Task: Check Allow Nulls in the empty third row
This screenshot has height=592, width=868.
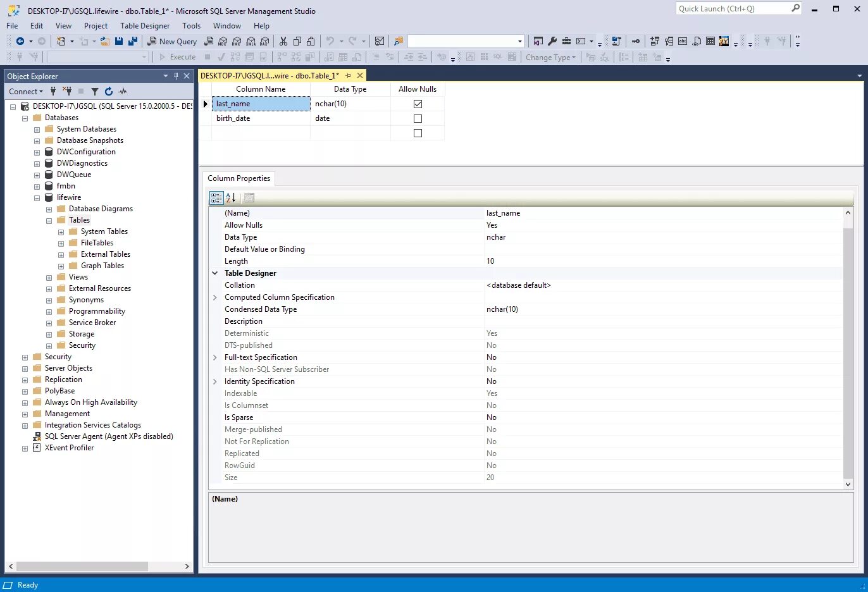Action: (418, 133)
